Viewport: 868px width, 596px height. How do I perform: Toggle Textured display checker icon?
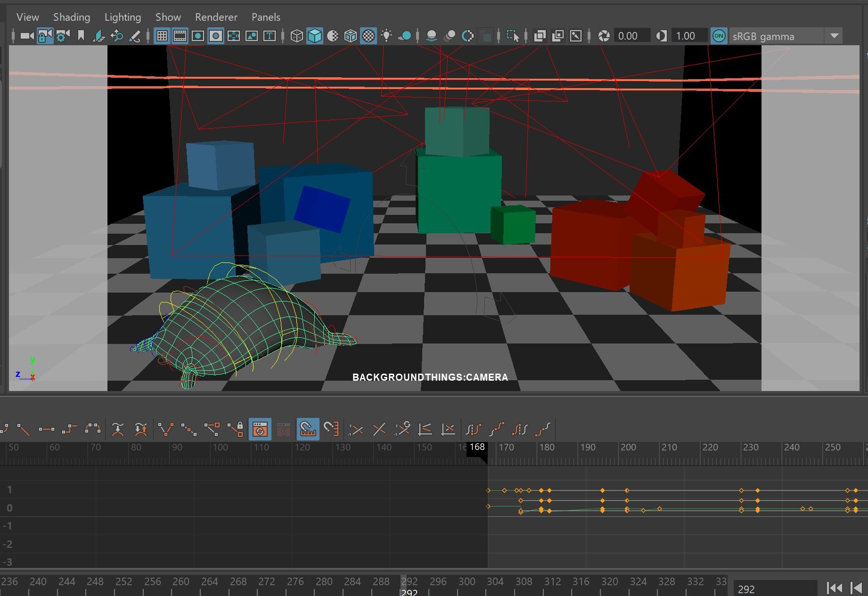pos(368,36)
